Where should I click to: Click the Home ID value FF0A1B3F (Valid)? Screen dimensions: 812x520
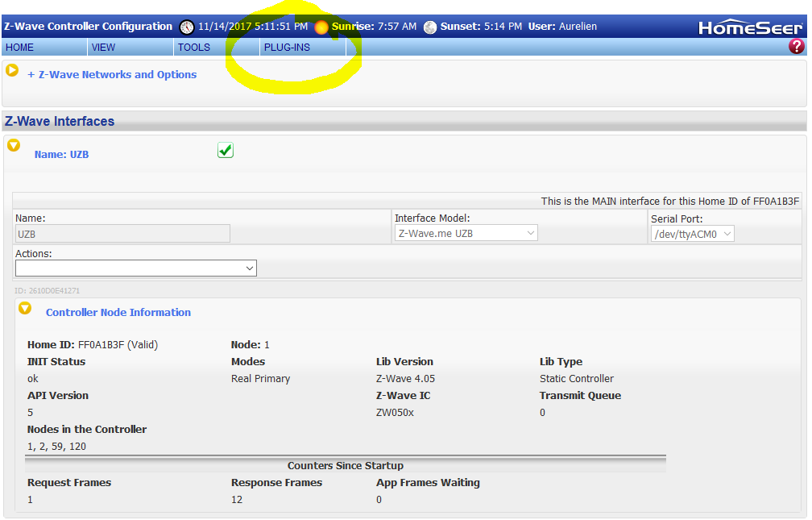tap(118, 345)
